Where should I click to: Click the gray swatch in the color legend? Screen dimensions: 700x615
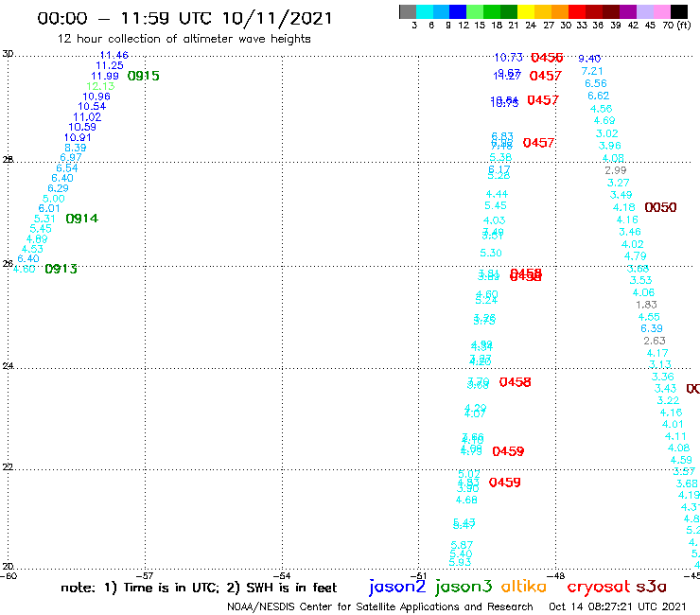tap(408, 11)
